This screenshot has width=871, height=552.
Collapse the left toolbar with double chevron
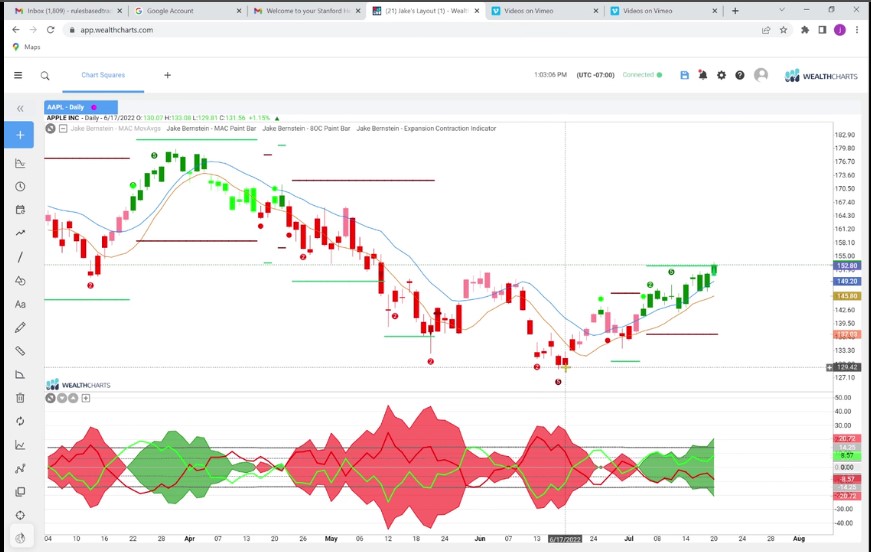click(21, 108)
